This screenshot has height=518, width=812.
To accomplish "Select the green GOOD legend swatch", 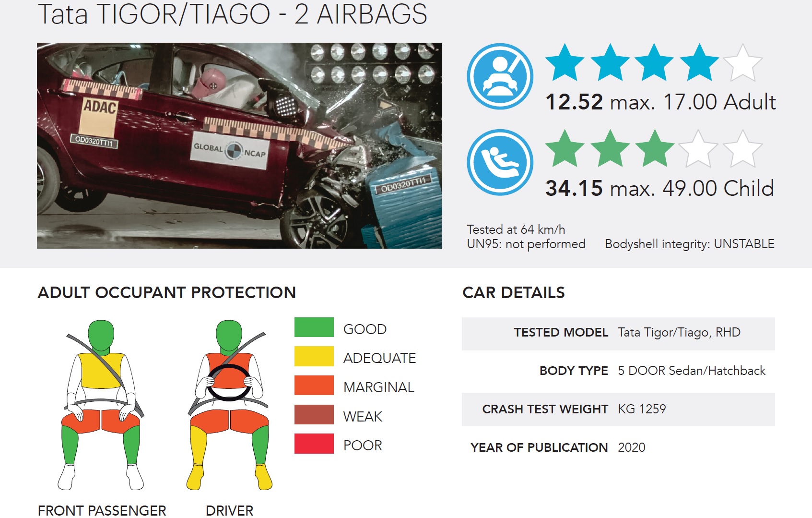I will click(314, 327).
